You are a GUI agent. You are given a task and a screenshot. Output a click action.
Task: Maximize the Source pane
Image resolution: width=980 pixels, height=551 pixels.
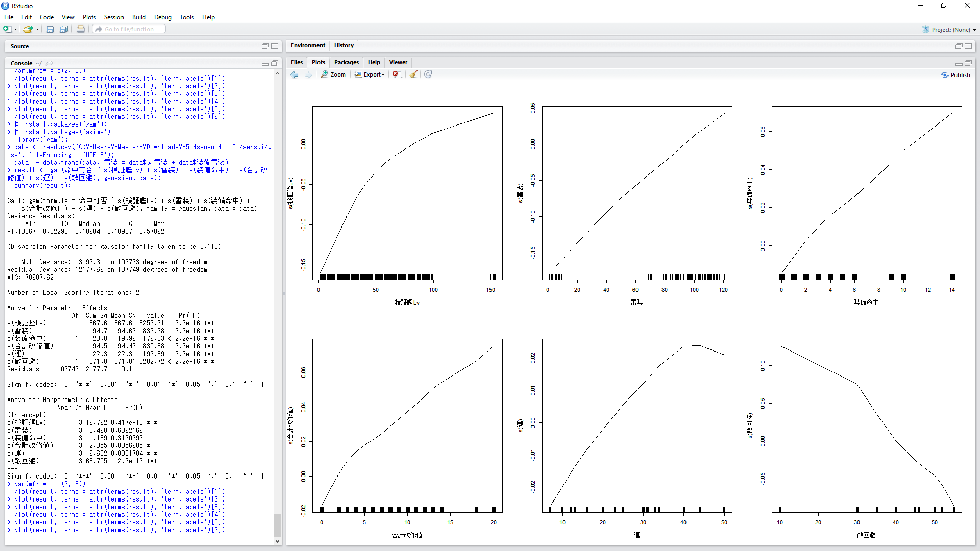coord(275,46)
